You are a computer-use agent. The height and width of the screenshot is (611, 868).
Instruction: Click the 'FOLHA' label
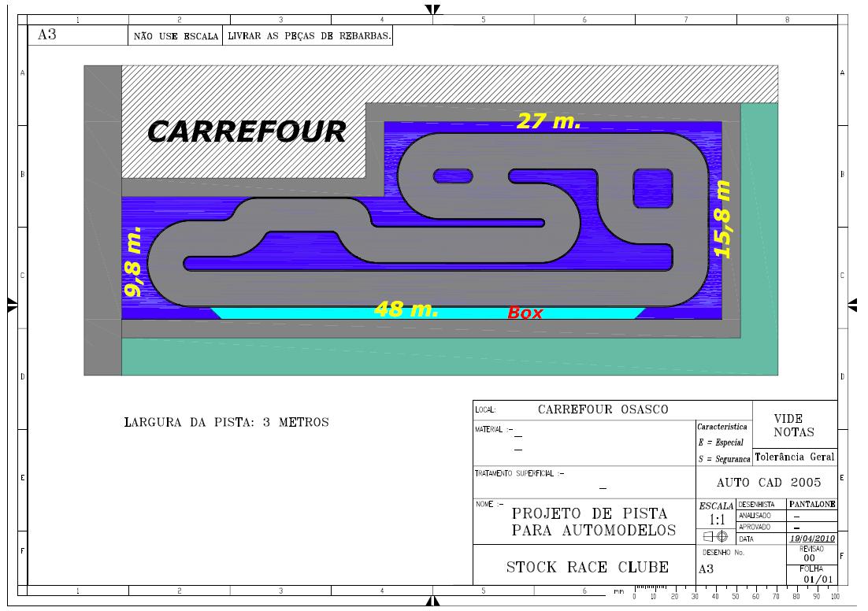(x=811, y=569)
